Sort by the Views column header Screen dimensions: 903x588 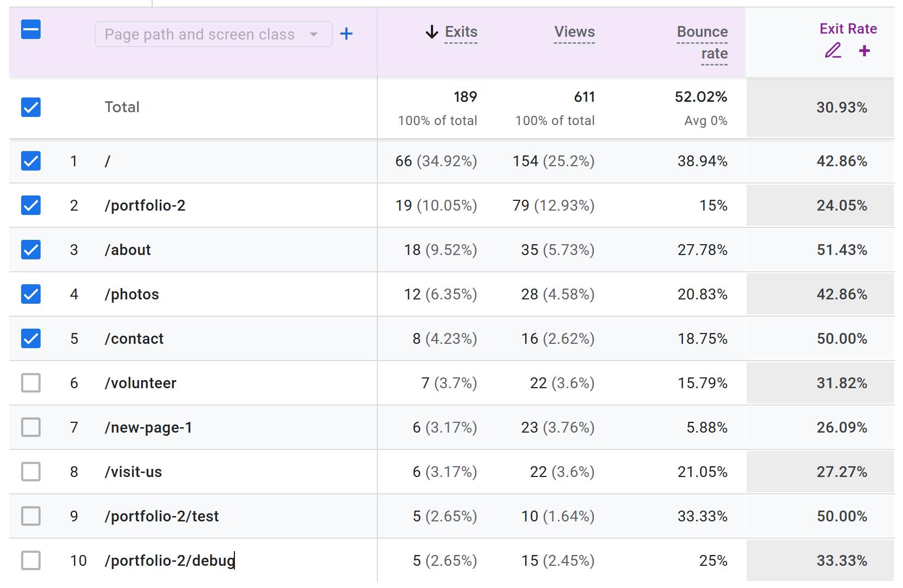coord(574,32)
